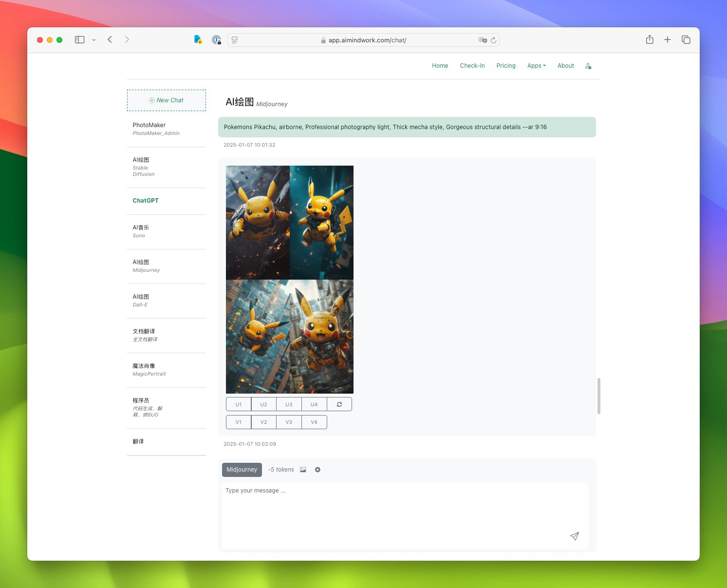
Task: Select the -5 tokens label
Action: [281, 470]
